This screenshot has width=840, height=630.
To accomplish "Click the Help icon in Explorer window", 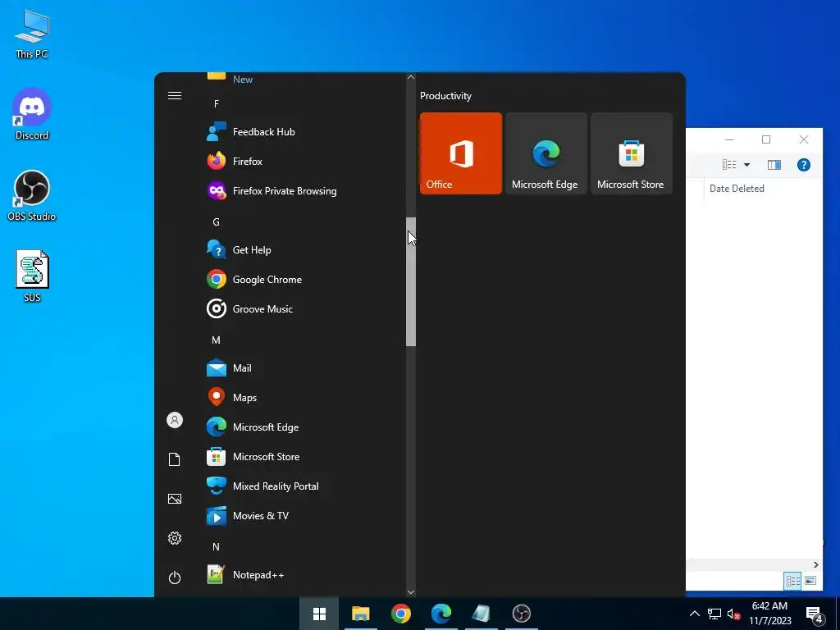I will tap(804, 165).
